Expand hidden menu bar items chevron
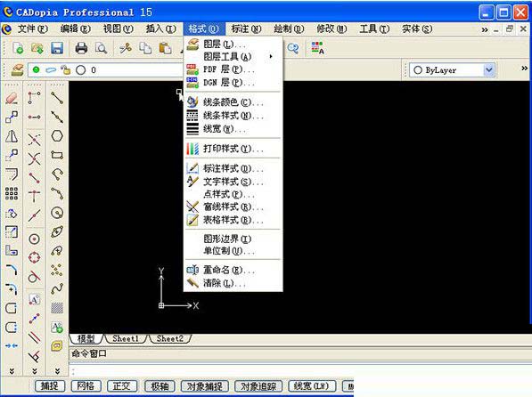The width and height of the screenshot is (532, 397). [485, 30]
